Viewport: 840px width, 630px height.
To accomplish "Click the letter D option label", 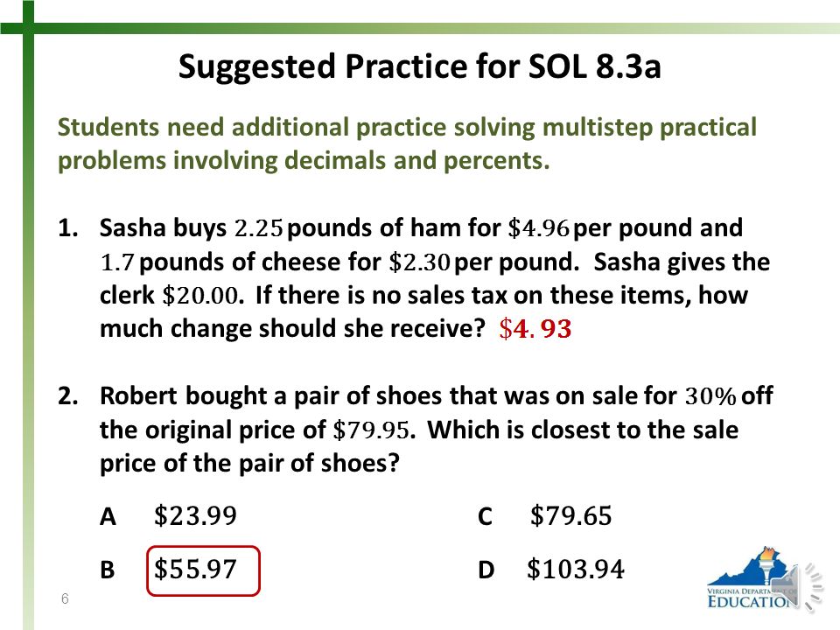I will 486,570.
